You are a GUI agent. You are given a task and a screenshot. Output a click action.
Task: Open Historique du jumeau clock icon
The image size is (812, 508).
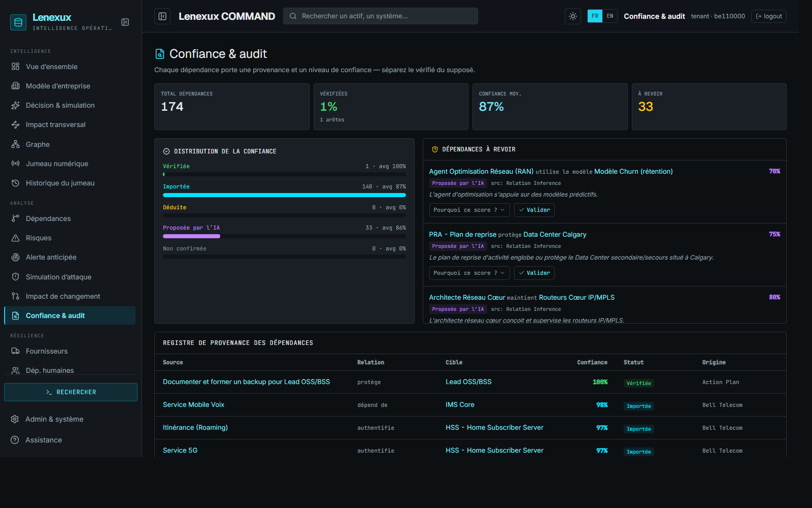tap(15, 183)
